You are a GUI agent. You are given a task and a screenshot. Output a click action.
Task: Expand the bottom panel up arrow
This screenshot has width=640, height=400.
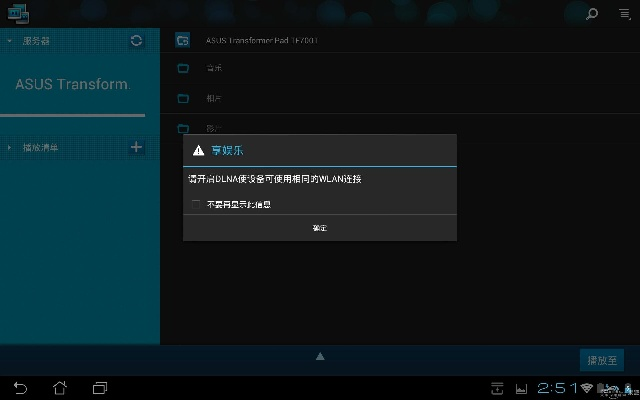click(320, 356)
